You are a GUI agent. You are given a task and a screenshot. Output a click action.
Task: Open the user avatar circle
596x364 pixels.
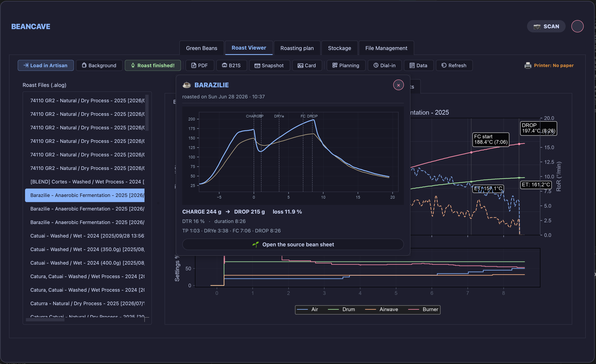pyautogui.click(x=577, y=26)
